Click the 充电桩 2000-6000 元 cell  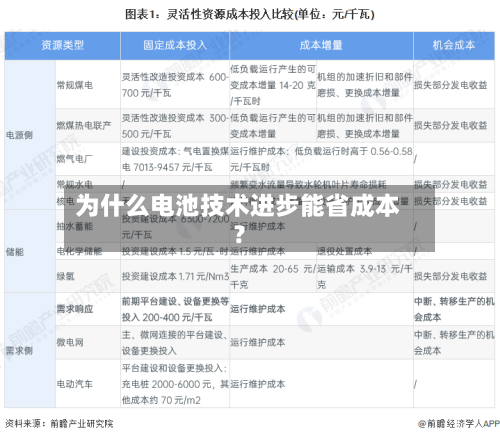point(175,384)
